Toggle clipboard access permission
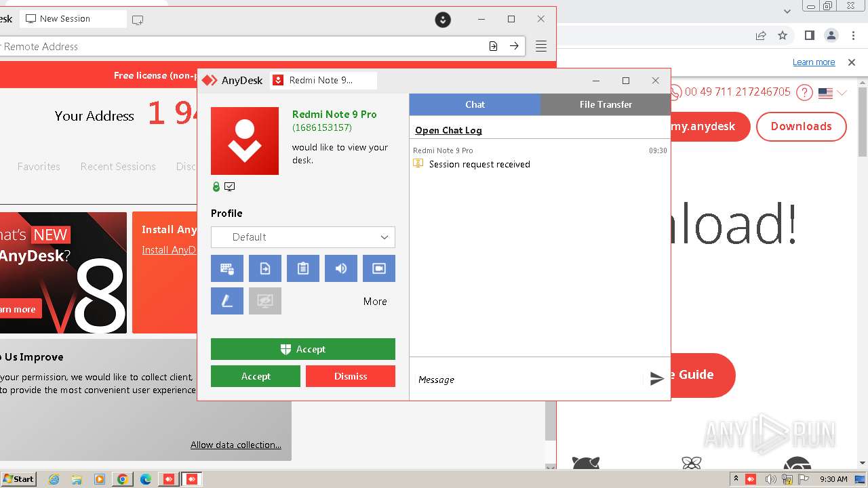The width and height of the screenshot is (868, 488). pyautogui.click(x=303, y=268)
